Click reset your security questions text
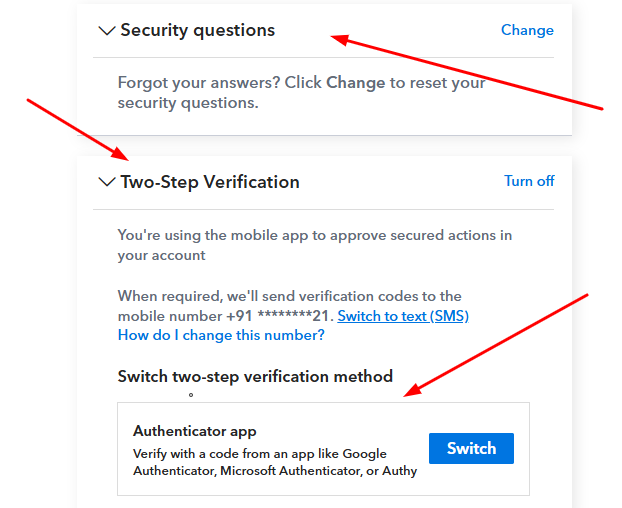622x508 pixels. coord(301,93)
